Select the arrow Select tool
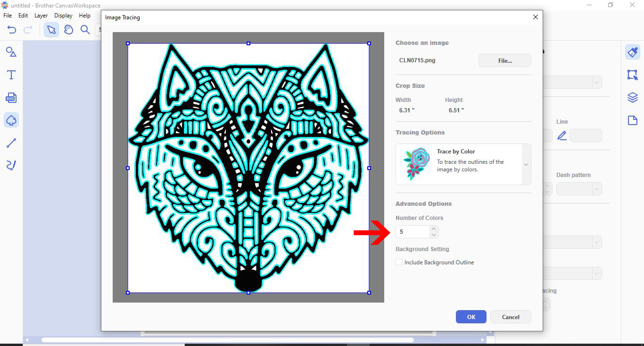 51,30
